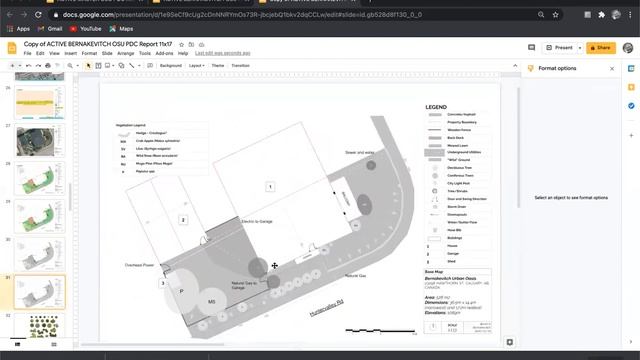Select slide 26 thumbnail

pyautogui.click(x=40, y=102)
